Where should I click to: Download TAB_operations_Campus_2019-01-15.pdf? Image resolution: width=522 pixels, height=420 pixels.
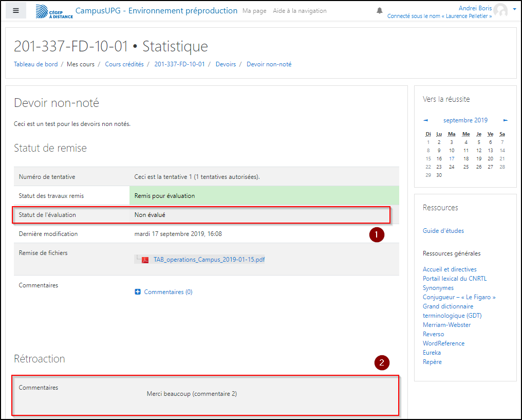[x=209, y=260]
